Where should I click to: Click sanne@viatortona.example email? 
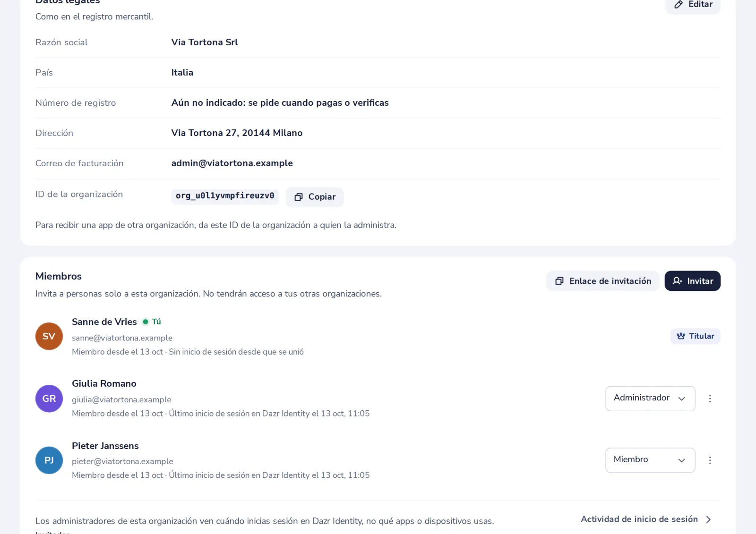(122, 338)
